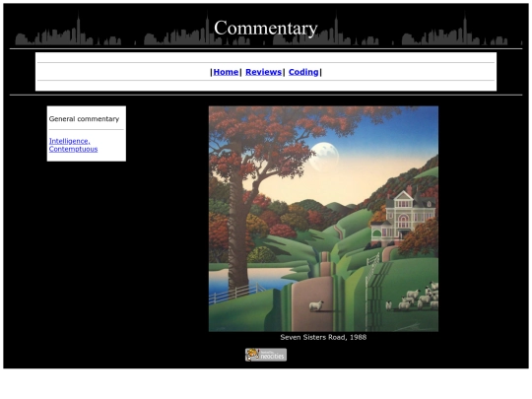The width and height of the screenshot is (532, 399).
Task: Open the Intelligence, Contemptuous commentary link
Action: [73, 145]
